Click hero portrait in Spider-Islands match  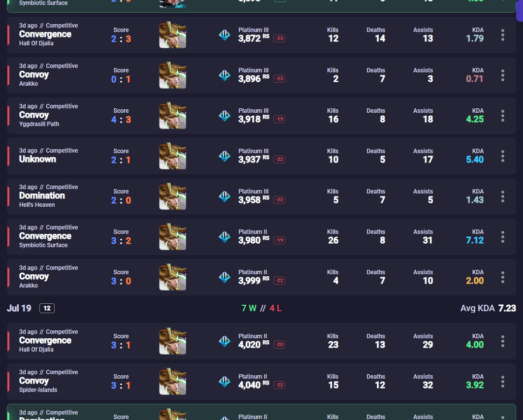[x=172, y=382]
